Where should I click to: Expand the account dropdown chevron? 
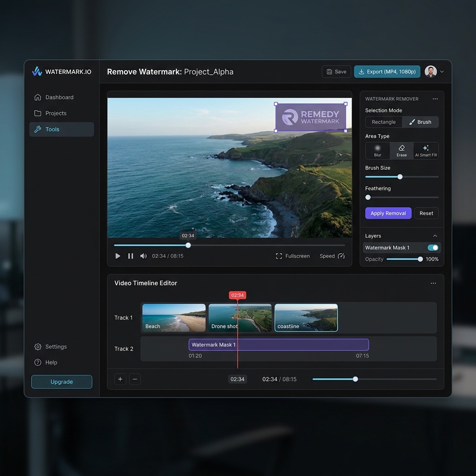click(x=442, y=72)
